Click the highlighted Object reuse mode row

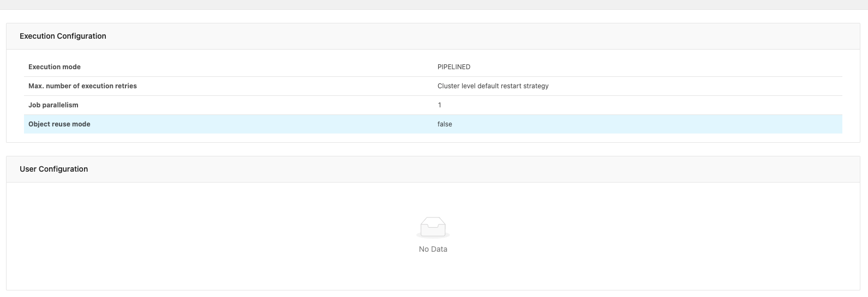[x=273, y=124]
